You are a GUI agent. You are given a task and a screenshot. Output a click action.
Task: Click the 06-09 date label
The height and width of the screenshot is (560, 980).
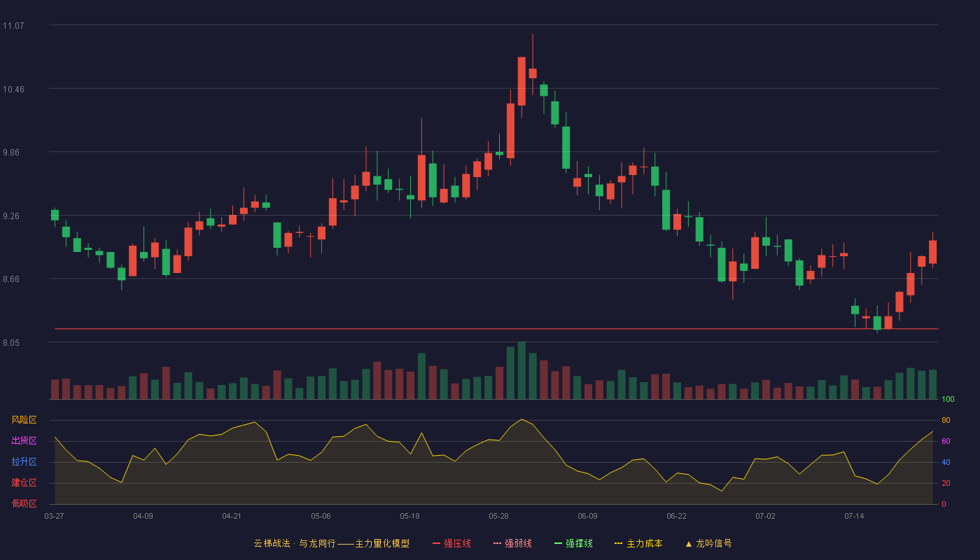coord(587,516)
